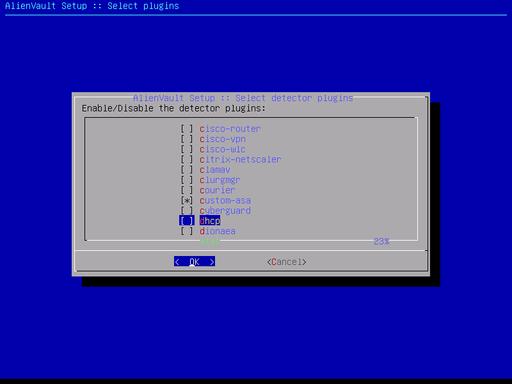Toggle the clamav plugin checkbox
The image size is (512, 384).
187,170
